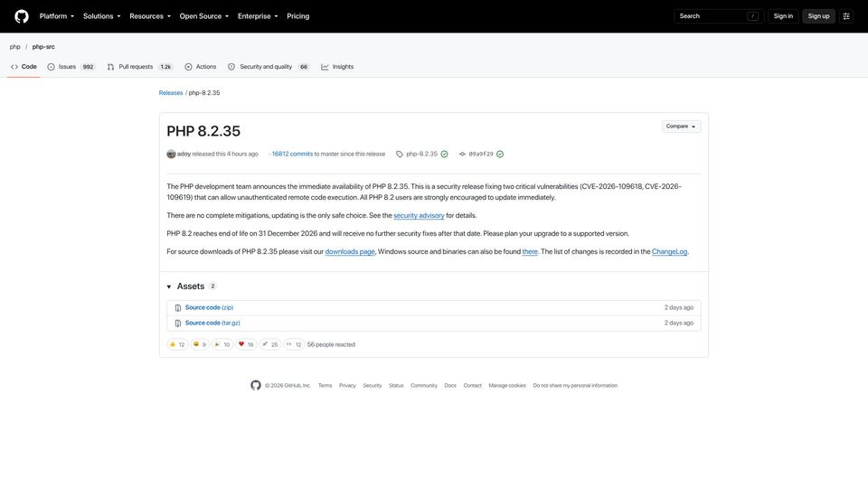Download Source code (zip)

(x=209, y=307)
